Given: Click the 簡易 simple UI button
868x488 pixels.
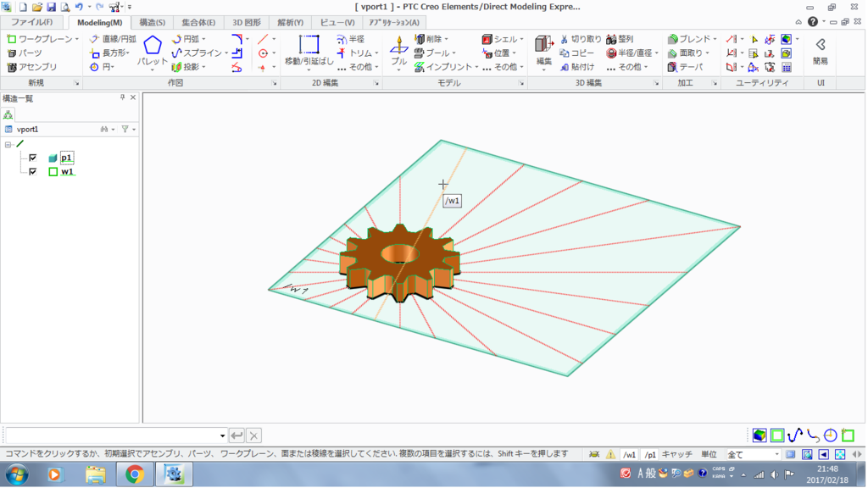Looking at the screenshot, I should point(821,52).
